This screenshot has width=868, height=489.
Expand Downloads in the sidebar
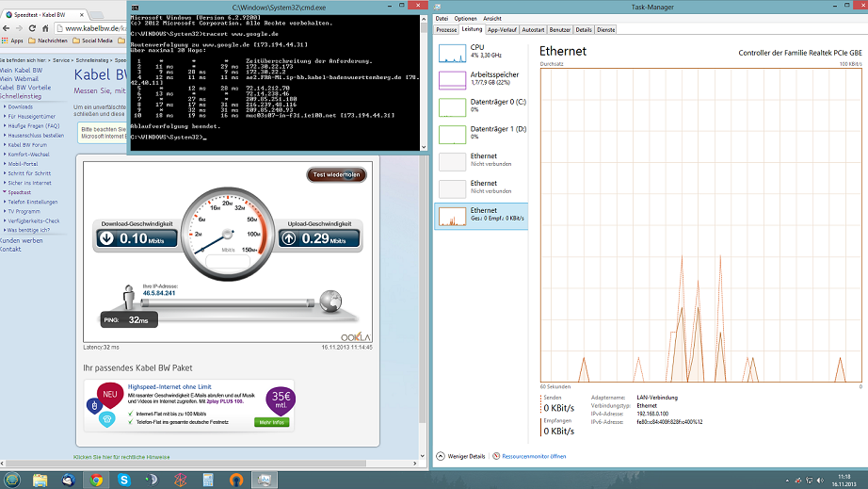[x=20, y=106]
